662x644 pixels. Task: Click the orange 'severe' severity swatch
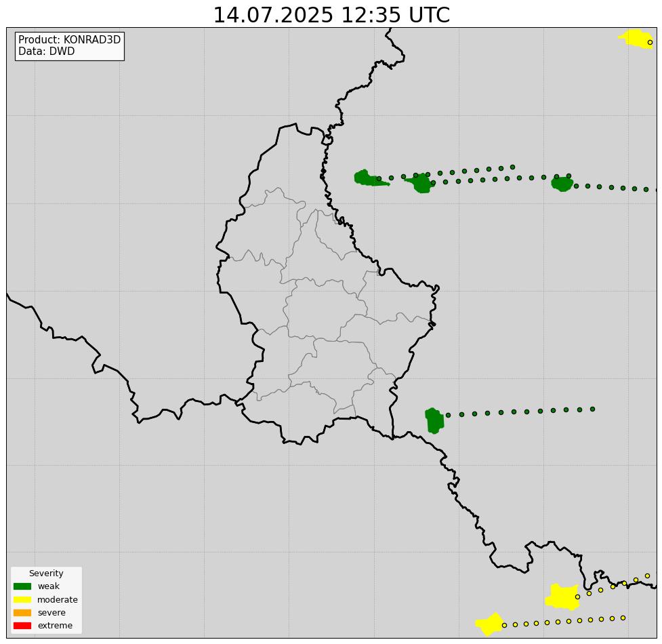pos(22,612)
